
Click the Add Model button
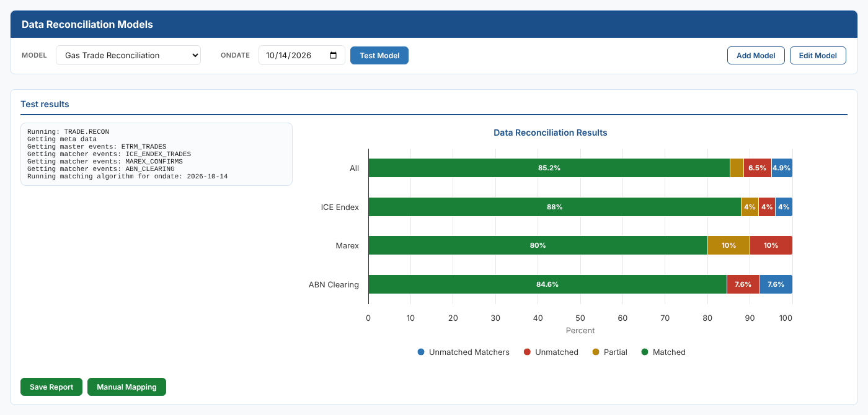pyautogui.click(x=756, y=55)
